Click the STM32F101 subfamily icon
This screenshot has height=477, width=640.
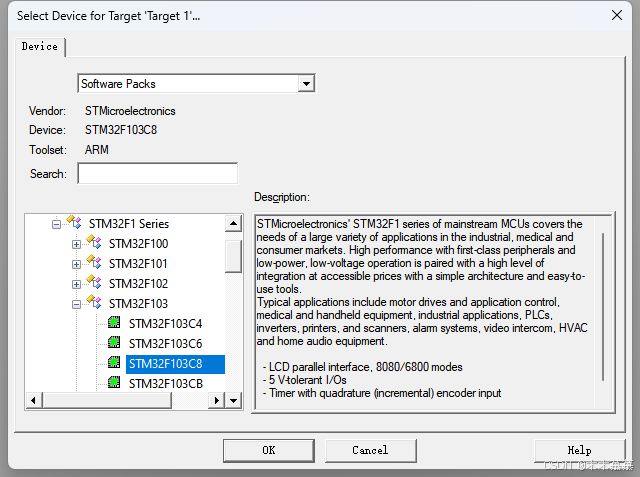pos(94,262)
